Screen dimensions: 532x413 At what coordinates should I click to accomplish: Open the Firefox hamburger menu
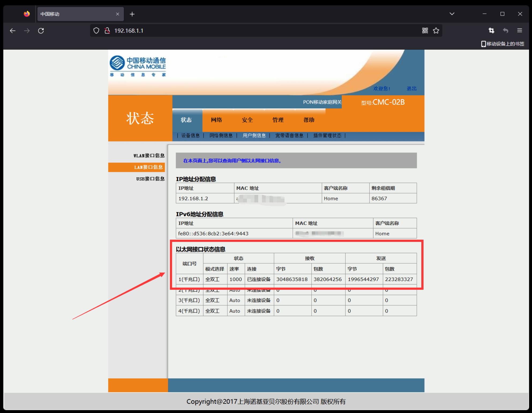click(519, 31)
